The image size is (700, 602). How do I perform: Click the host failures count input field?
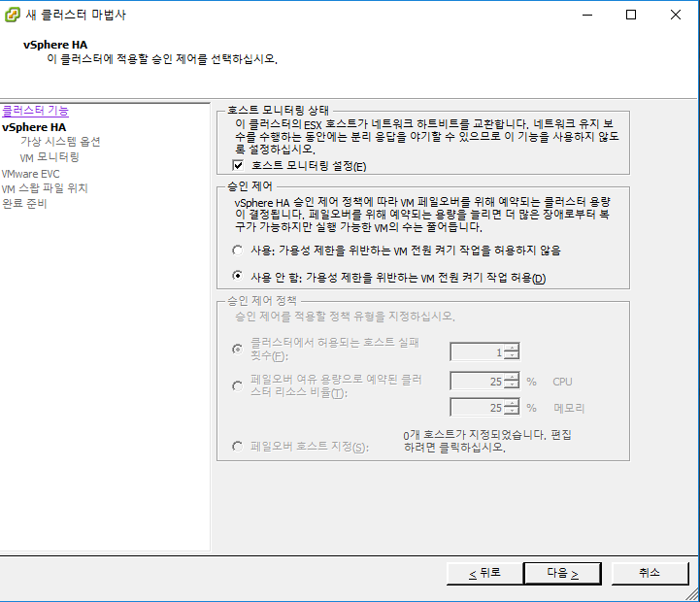[x=477, y=352]
